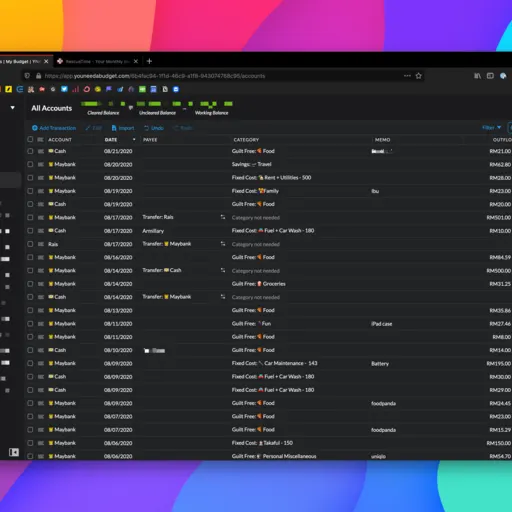
Task: Click transfer arrows icon on Transfer: Rais row
Action: click(x=223, y=217)
